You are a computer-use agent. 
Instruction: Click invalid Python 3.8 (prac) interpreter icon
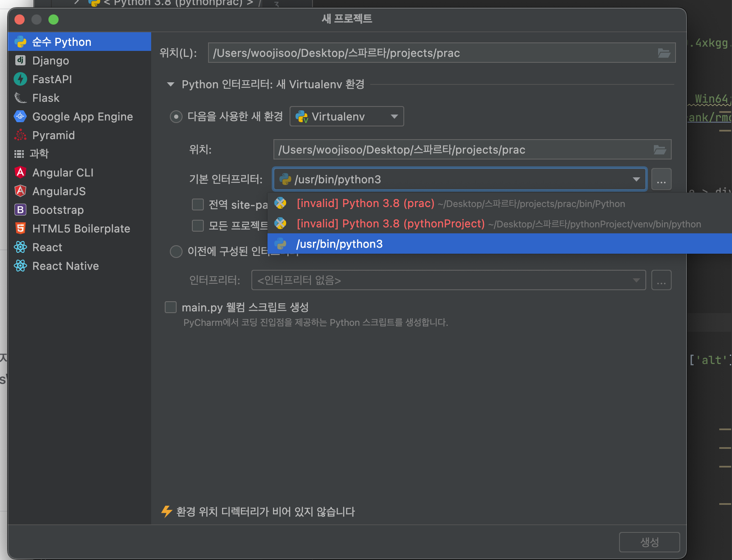281,203
